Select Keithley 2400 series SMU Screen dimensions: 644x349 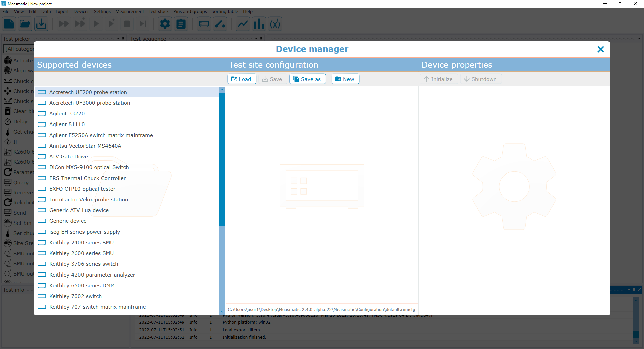[126, 242]
